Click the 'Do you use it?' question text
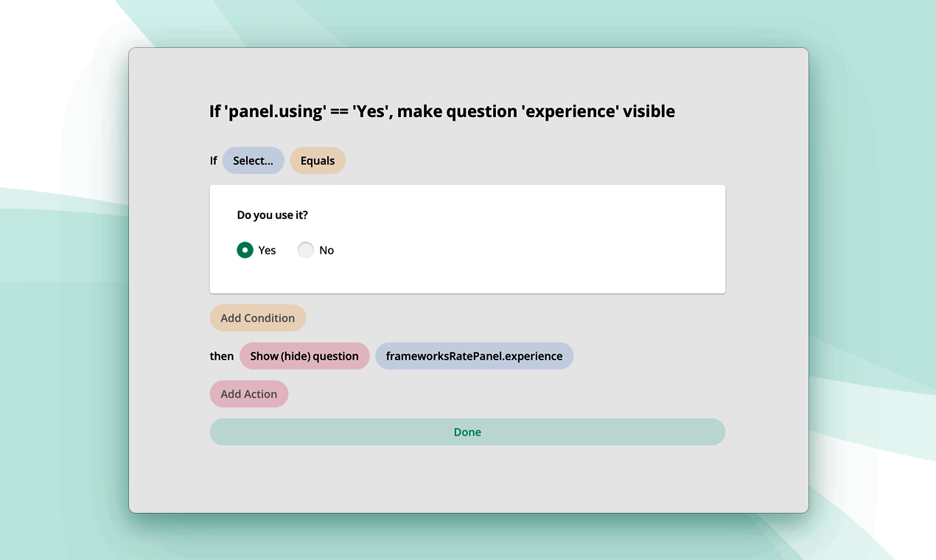 [x=272, y=214]
